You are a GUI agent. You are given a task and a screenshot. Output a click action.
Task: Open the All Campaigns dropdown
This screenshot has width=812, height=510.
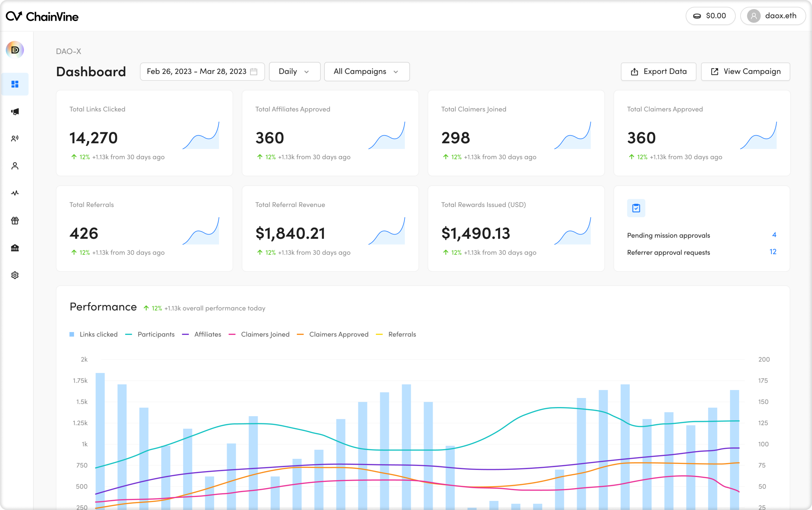pyautogui.click(x=366, y=72)
